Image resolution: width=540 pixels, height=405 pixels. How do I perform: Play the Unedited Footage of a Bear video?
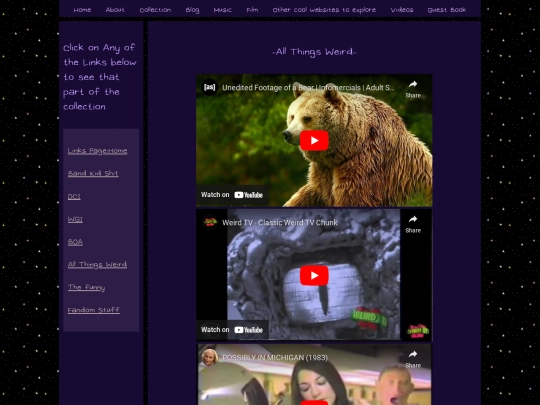[314, 141]
